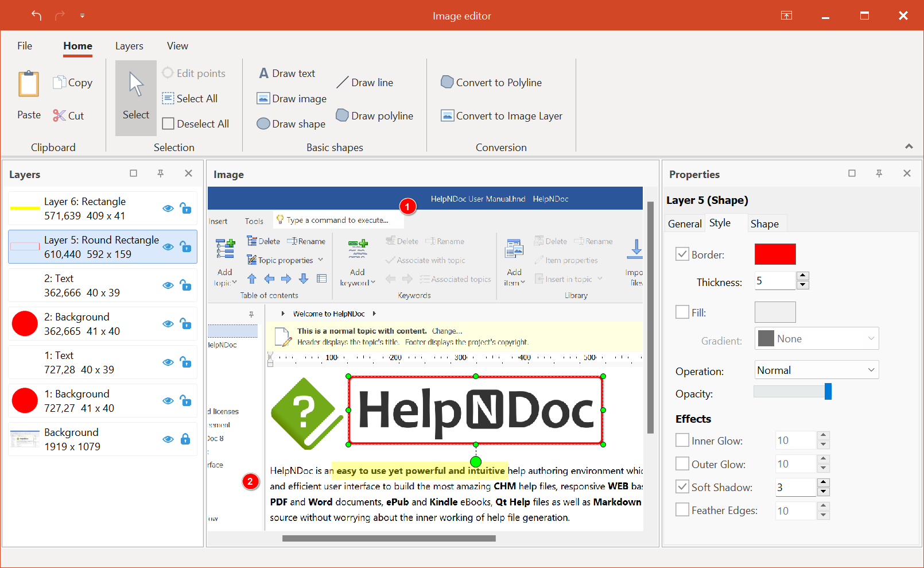Image resolution: width=924 pixels, height=568 pixels.
Task: Switch to the View ribbon tab
Action: (x=177, y=46)
